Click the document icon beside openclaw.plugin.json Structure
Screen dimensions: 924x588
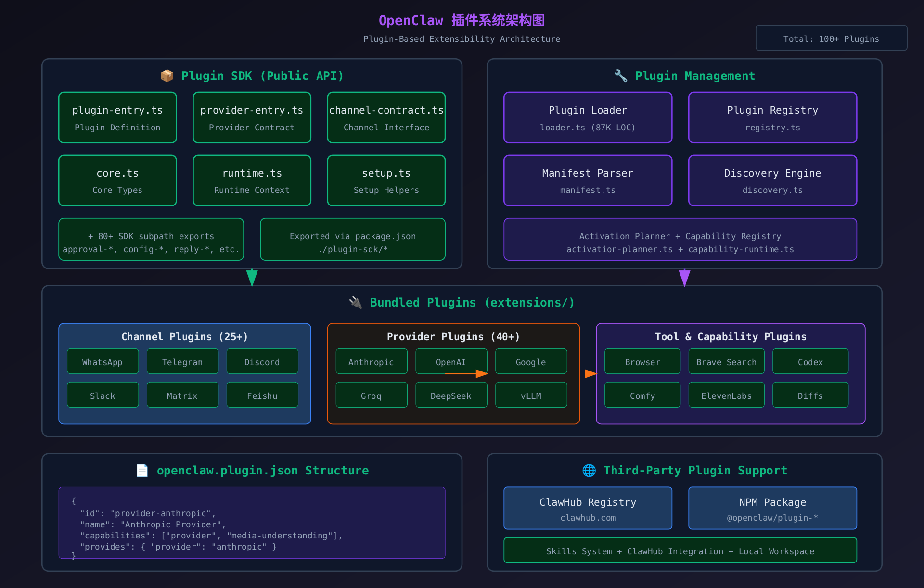(142, 471)
